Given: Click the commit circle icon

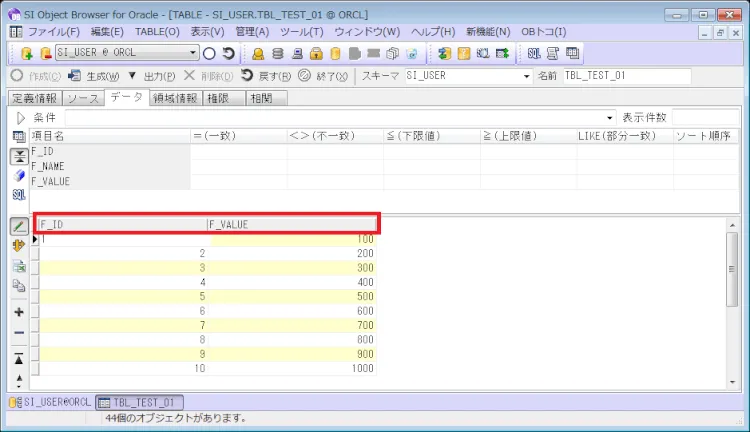Looking at the screenshot, I should [209, 53].
